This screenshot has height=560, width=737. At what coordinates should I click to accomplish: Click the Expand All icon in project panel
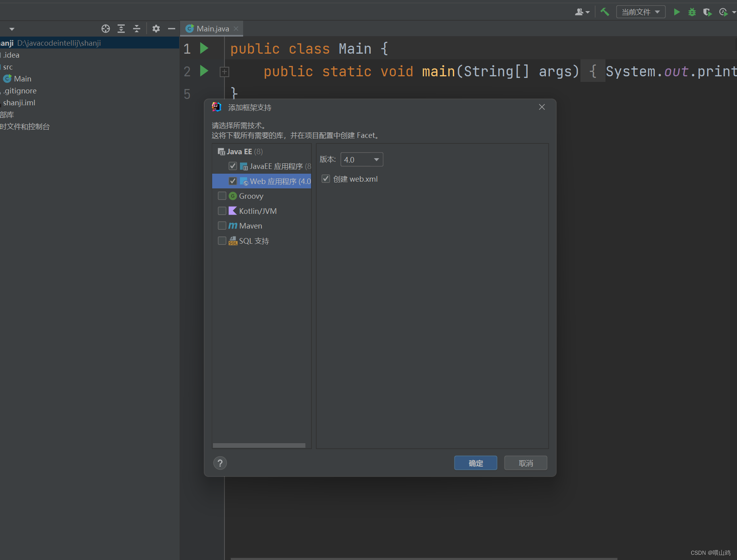point(121,29)
